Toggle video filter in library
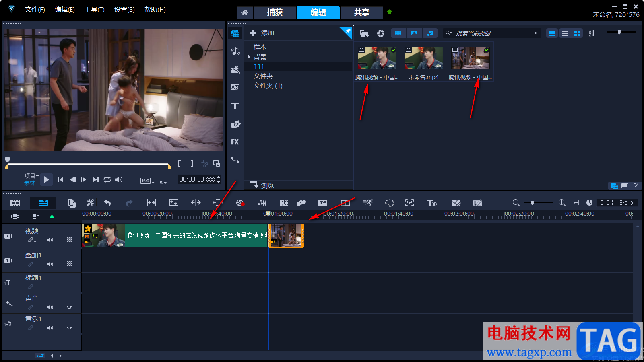644x362 pixels. click(x=398, y=33)
